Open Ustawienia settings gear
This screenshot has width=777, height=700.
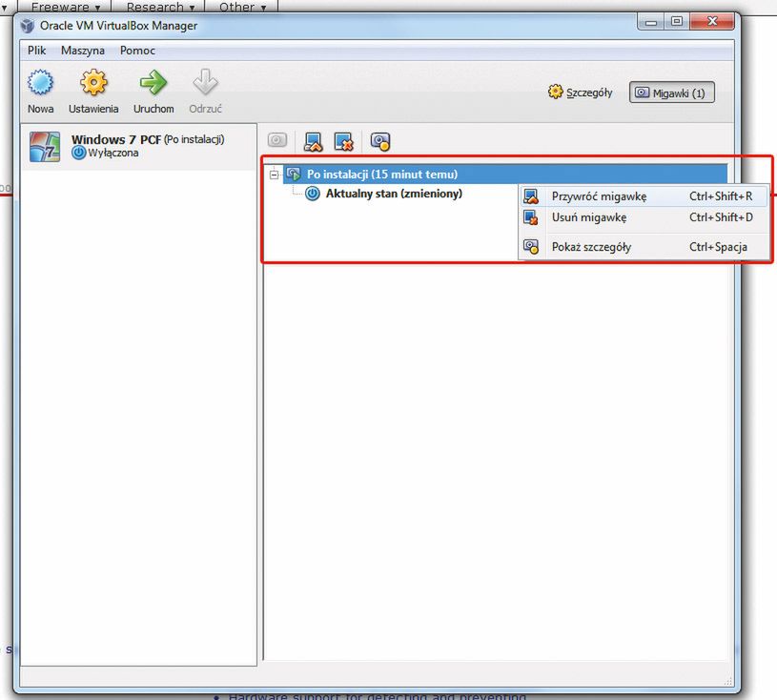pos(93,82)
